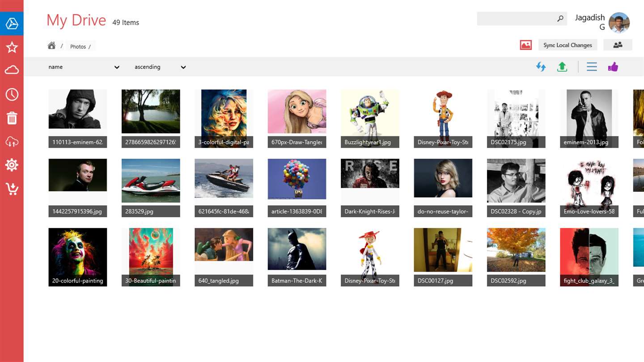Click the blue refresh sync icon
Viewport: 644px width, 362px height.
[541, 67]
